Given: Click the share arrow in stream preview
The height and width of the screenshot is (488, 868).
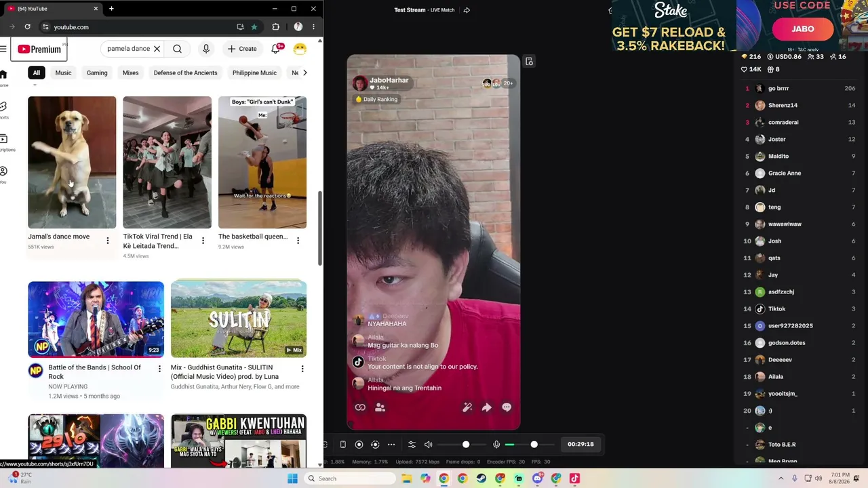Looking at the screenshot, I should [x=486, y=407].
